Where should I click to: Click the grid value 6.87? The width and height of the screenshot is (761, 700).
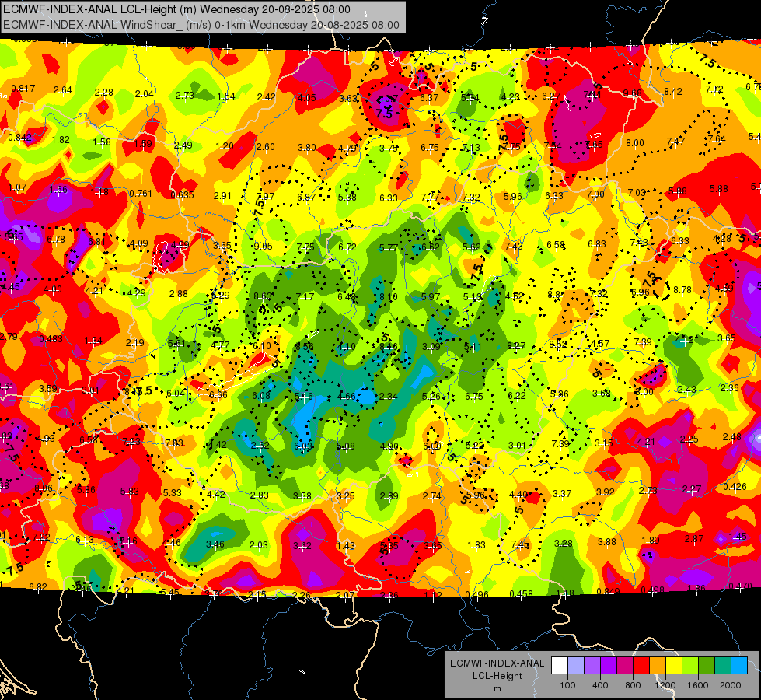tap(306, 197)
